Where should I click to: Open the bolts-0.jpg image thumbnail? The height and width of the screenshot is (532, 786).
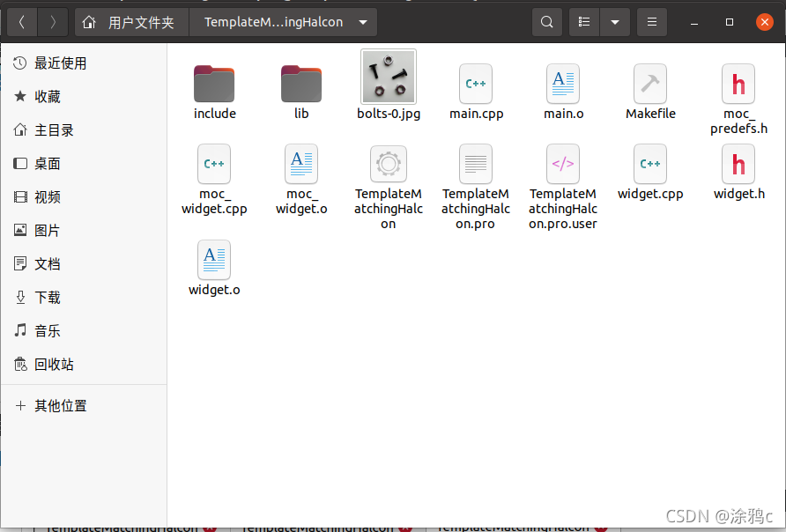(389, 77)
